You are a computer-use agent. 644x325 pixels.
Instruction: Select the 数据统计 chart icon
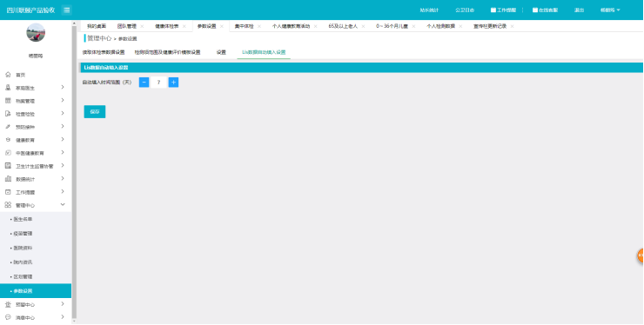pos(8,179)
